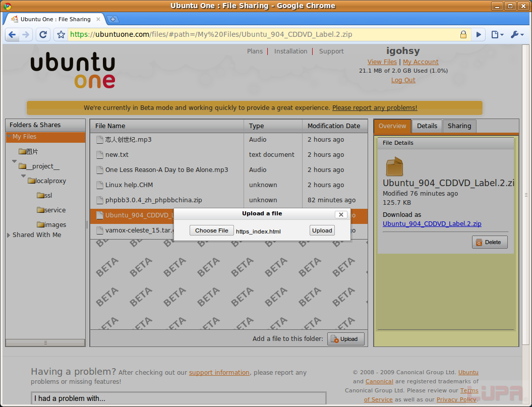Viewport: 532px width, 407px height.
Task: Click the browser Forward arrow
Action: click(25, 35)
